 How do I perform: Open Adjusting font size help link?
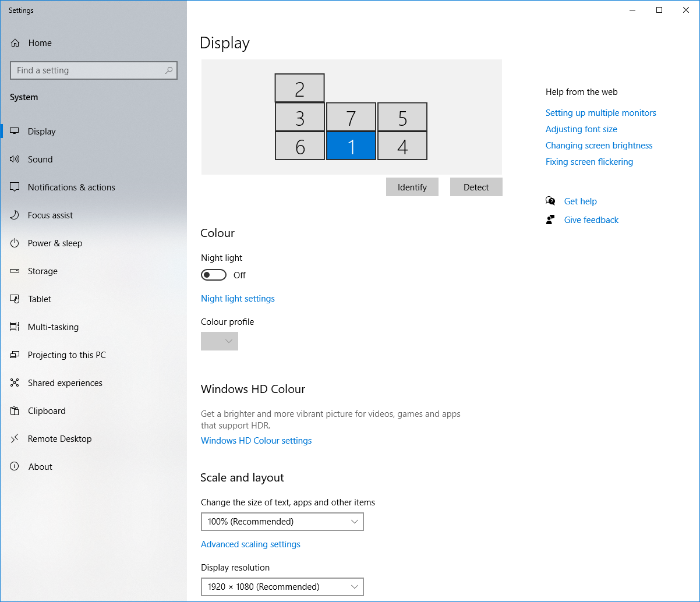point(581,129)
